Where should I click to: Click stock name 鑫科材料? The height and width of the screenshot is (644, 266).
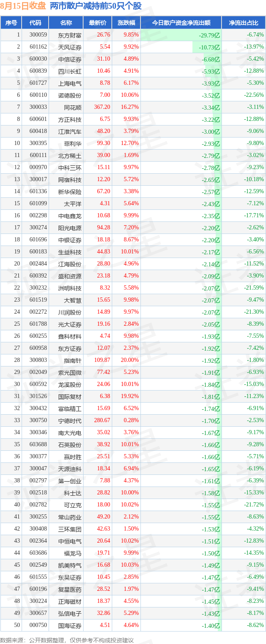[x=70, y=336]
